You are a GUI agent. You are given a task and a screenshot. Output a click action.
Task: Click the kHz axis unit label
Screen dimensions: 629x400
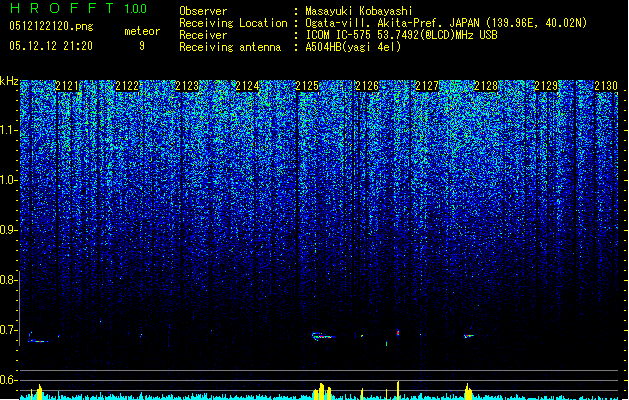click(x=9, y=81)
